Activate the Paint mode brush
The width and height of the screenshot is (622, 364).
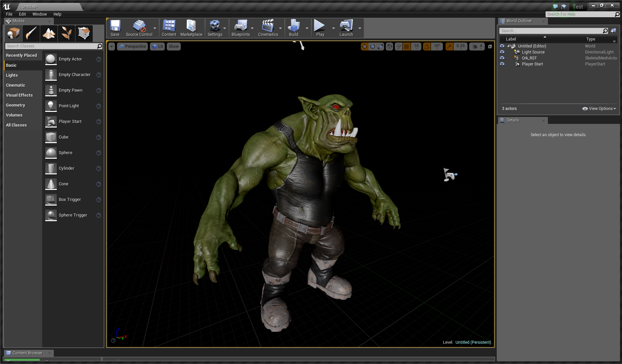[31, 33]
